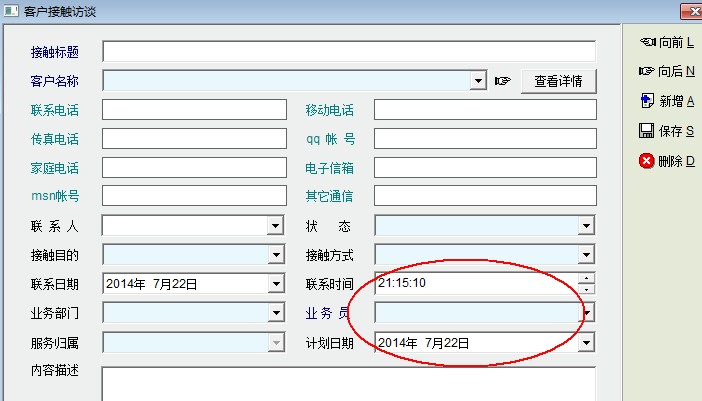Click the 保存 floppy disk icon

click(x=647, y=131)
